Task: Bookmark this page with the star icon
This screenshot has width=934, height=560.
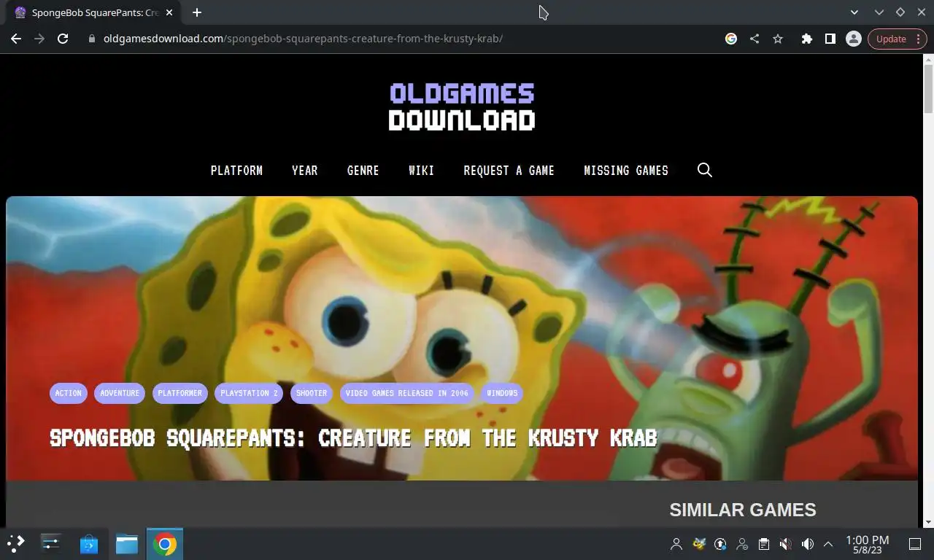Action: (778, 39)
